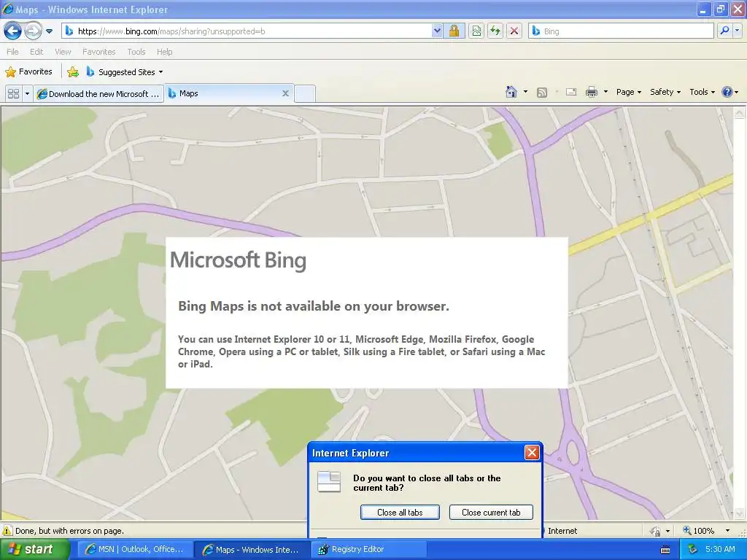Expand the tab list dropdown arrow
The height and width of the screenshot is (560, 747).
(27, 94)
